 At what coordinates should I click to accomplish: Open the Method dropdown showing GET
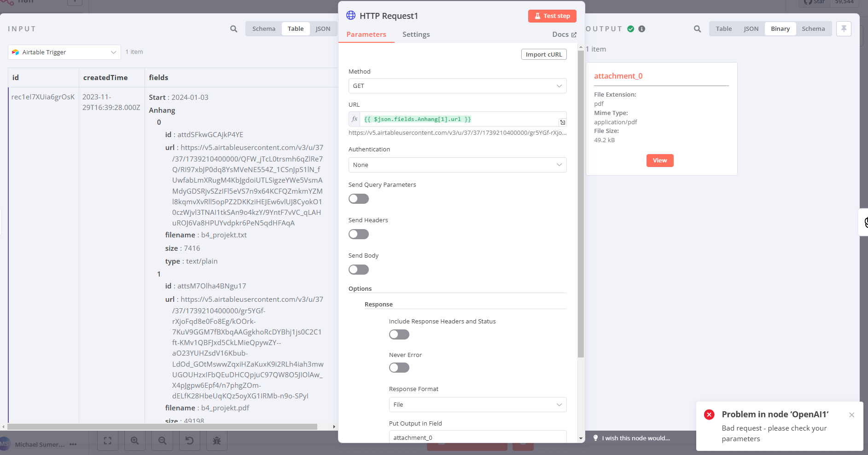coord(457,86)
